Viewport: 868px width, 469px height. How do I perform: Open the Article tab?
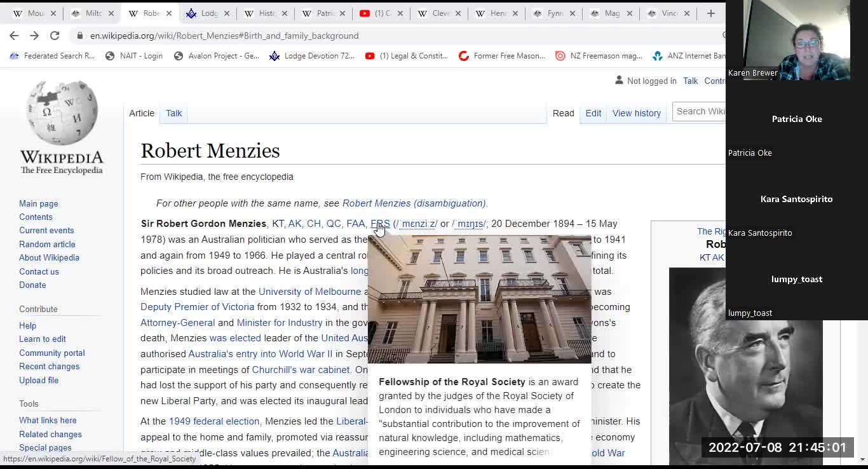[142, 113]
